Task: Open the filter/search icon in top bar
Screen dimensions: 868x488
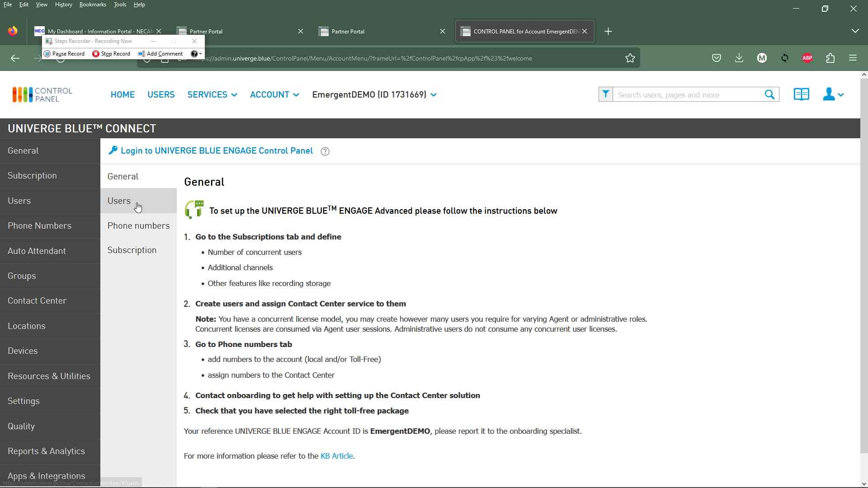Action: [605, 94]
